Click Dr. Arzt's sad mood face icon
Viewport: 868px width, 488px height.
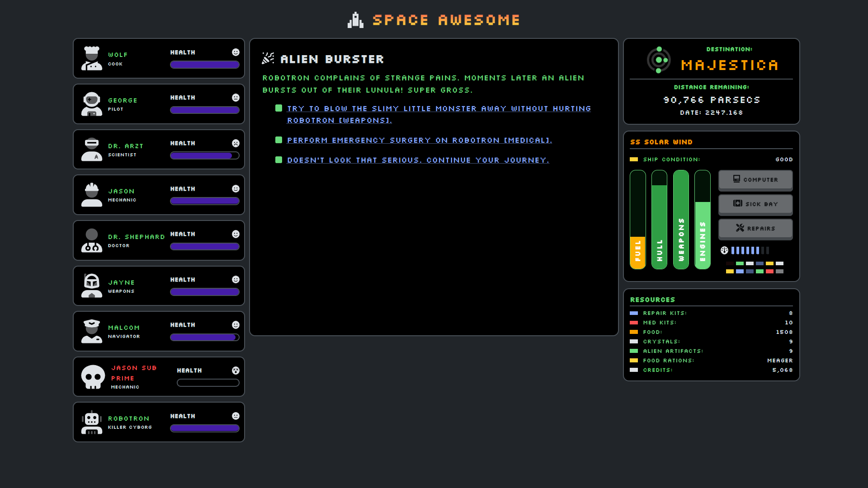[236, 143]
